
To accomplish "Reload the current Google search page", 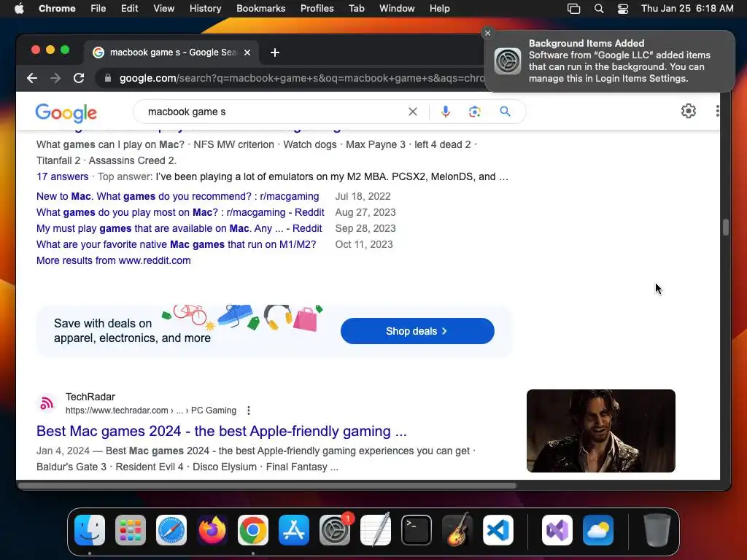I will point(79,78).
